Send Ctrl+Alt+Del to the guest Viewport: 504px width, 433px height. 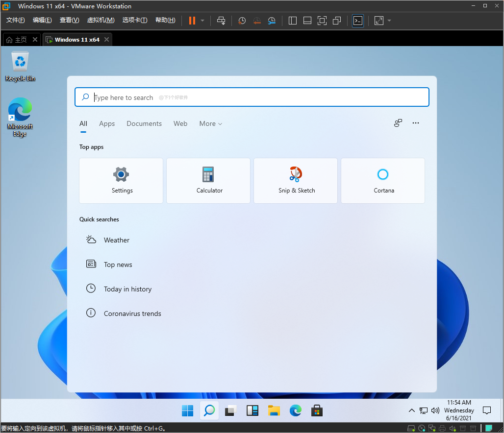[221, 21]
